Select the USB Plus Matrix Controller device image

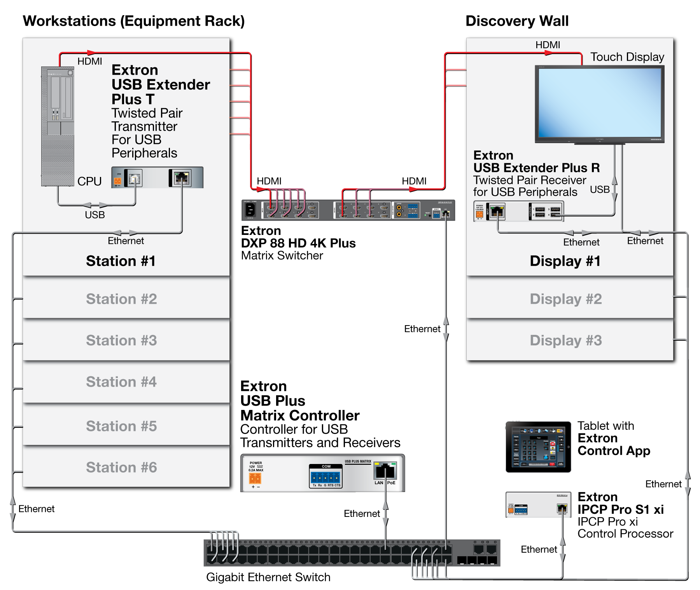(323, 473)
